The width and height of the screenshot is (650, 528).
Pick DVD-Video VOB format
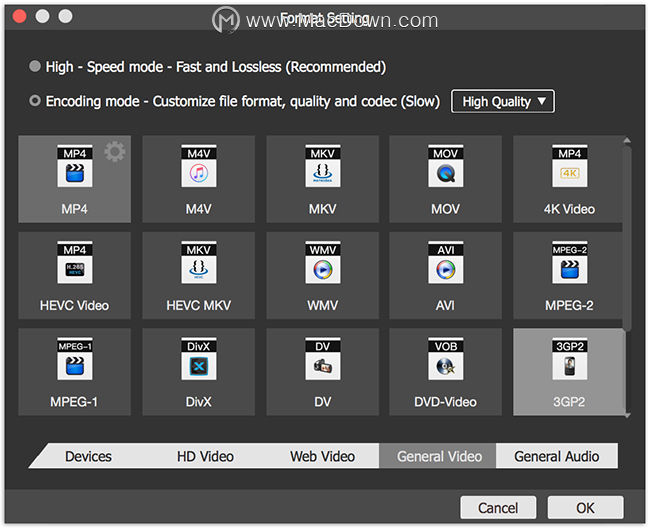446,372
